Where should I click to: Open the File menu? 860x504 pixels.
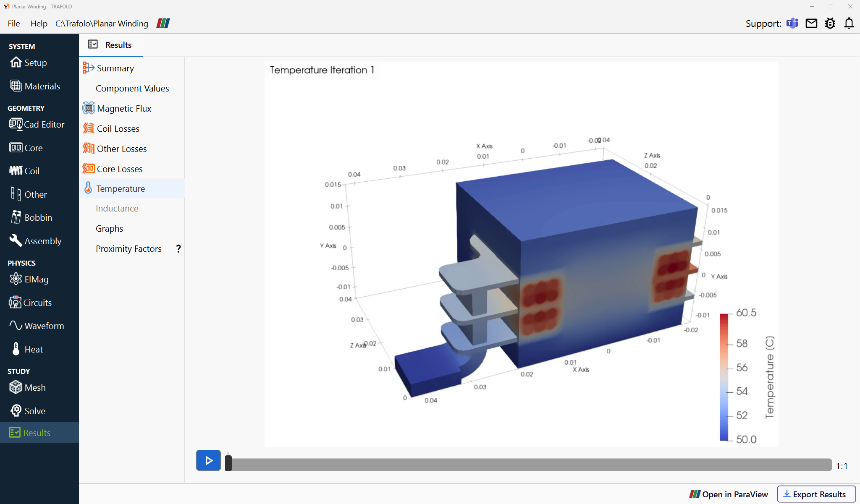(x=14, y=24)
